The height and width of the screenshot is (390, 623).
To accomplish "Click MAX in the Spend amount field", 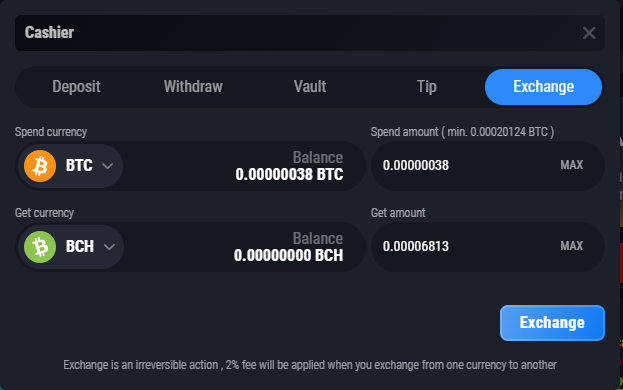I will click(x=571, y=165).
